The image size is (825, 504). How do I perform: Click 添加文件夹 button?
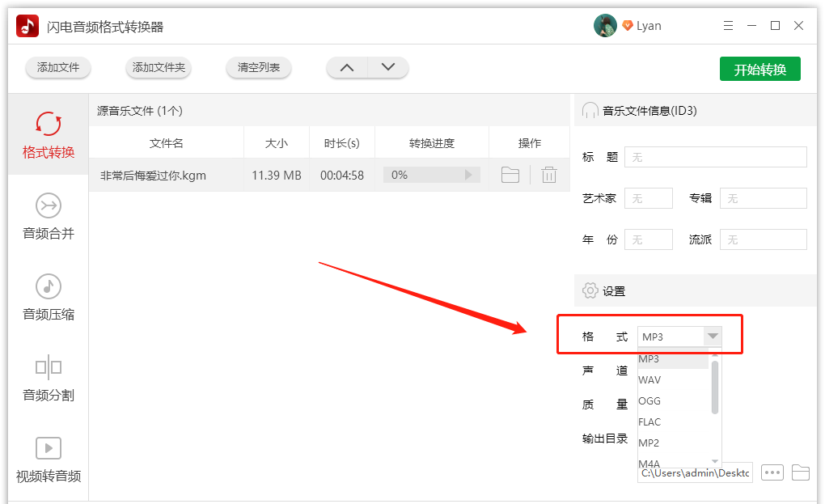(x=159, y=67)
